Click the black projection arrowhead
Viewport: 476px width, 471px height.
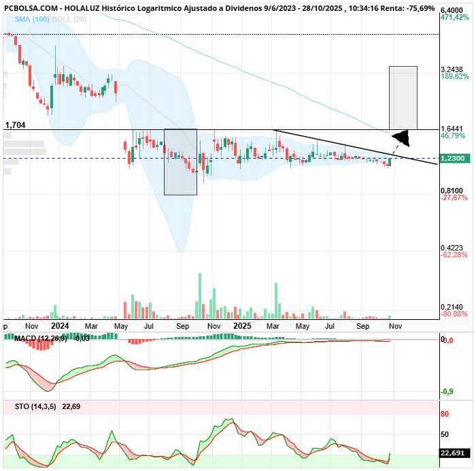point(403,138)
